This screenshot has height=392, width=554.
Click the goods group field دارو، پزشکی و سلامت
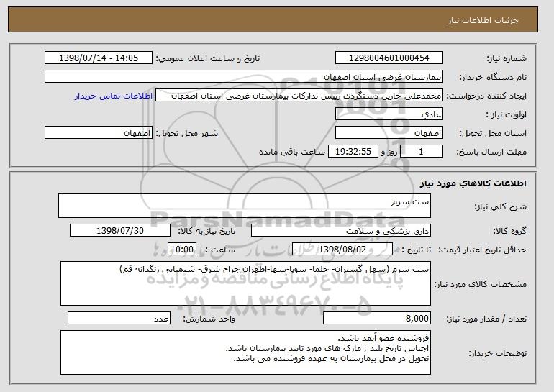click(341, 231)
